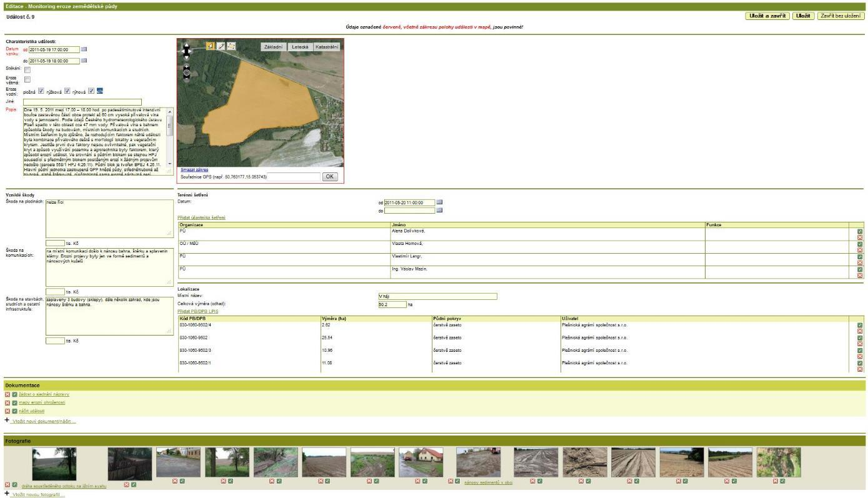
Task: Switch map to Letecká layer
Action: [x=300, y=47]
